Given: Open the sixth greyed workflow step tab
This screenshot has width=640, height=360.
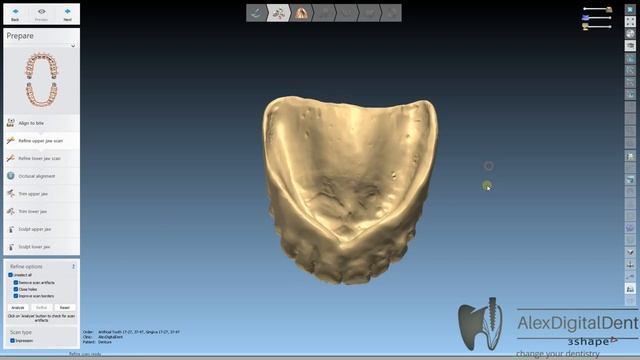Looking at the screenshot, I should point(370,13).
